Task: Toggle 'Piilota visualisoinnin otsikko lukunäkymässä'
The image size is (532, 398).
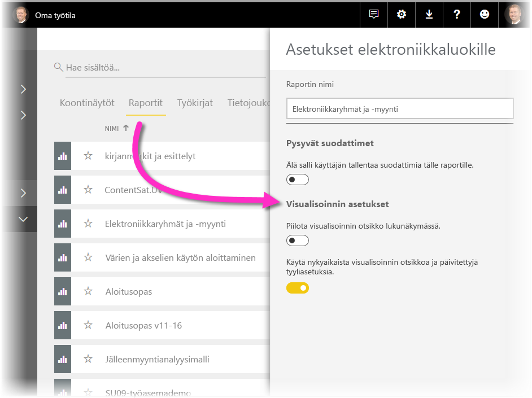Action: [298, 240]
